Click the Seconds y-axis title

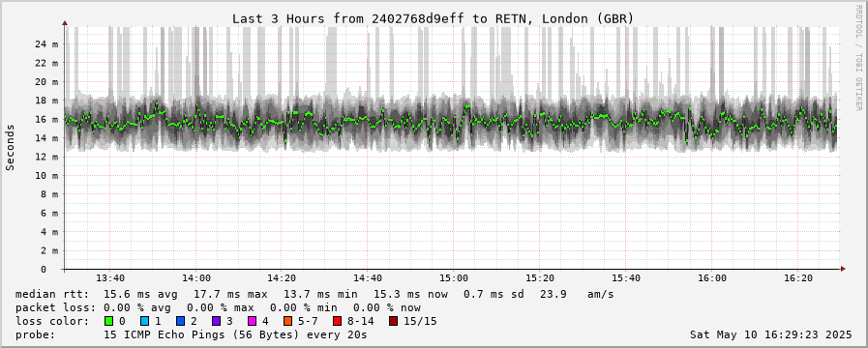10,147
